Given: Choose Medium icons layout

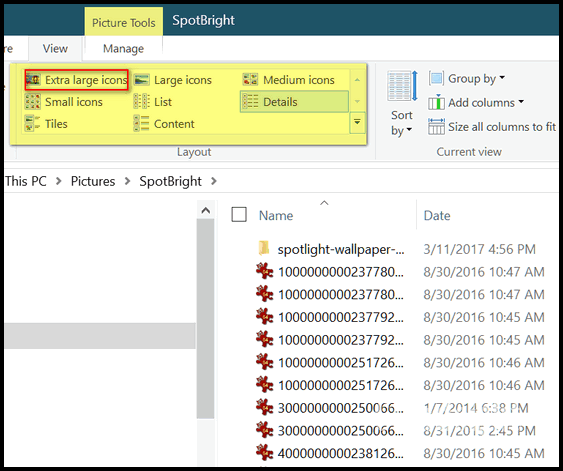Looking at the screenshot, I should tap(289, 80).
